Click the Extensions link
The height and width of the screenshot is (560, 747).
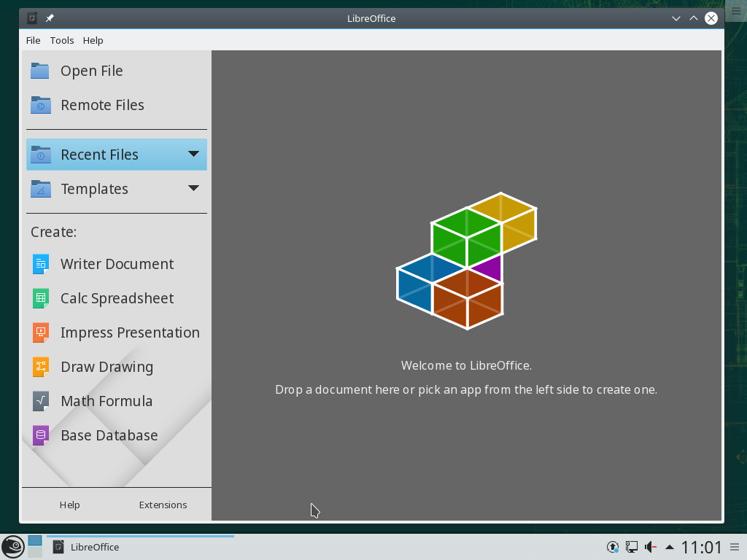(x=163, y=504)
